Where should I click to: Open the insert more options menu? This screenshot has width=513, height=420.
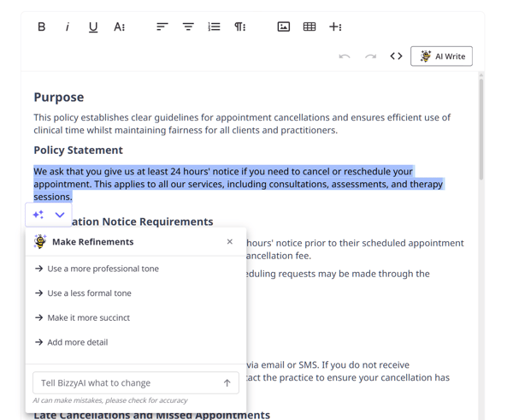pos(335,27)
